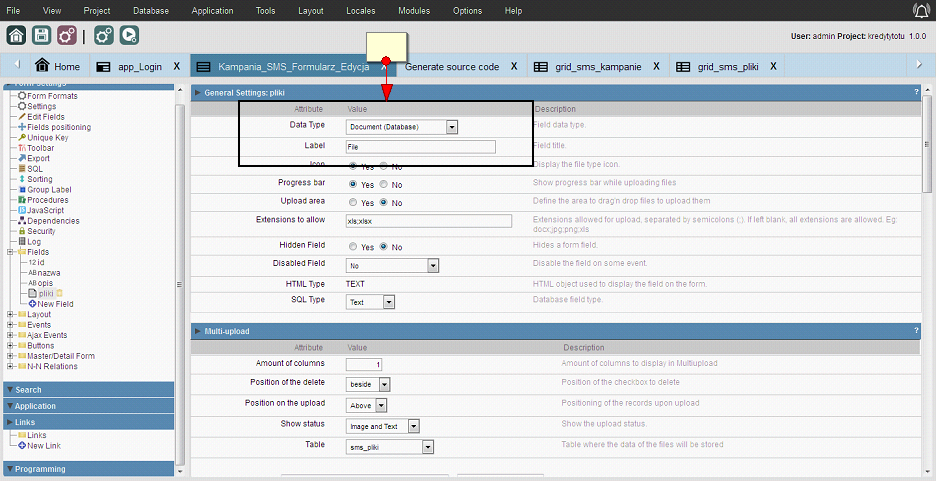Open Sorting settings in the tree
The width and height of the screenshot is (936, 481).
39,179
